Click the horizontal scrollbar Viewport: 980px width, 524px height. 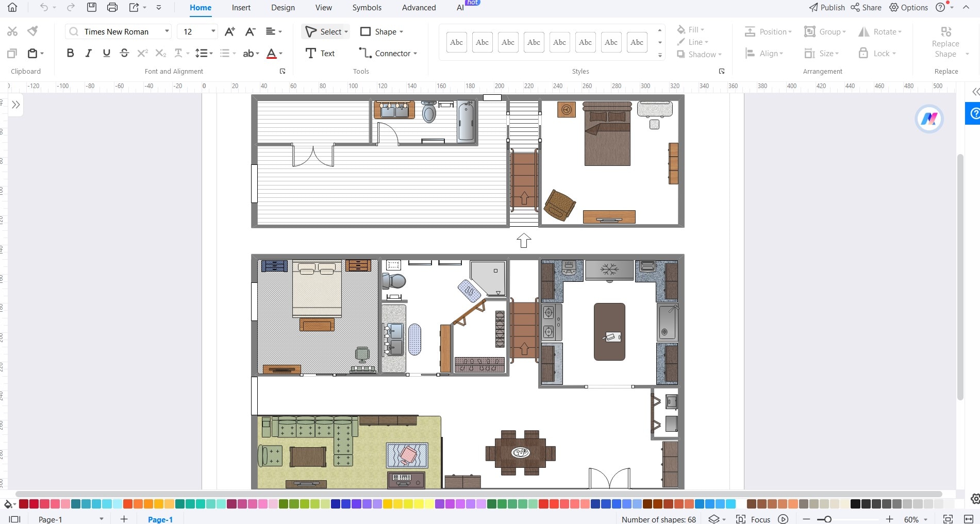478,494
